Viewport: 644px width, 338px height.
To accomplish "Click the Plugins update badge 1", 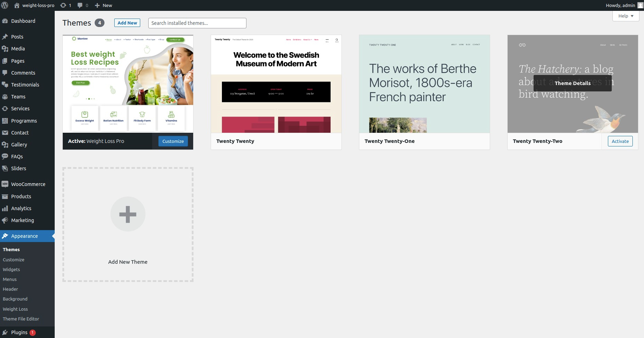I will (x=33, y=333).
